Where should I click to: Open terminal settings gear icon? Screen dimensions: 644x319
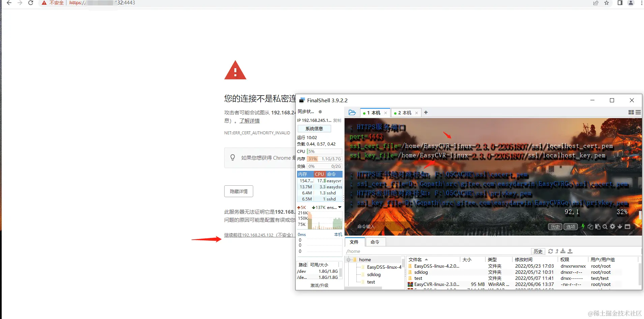[x=613, y=227]
